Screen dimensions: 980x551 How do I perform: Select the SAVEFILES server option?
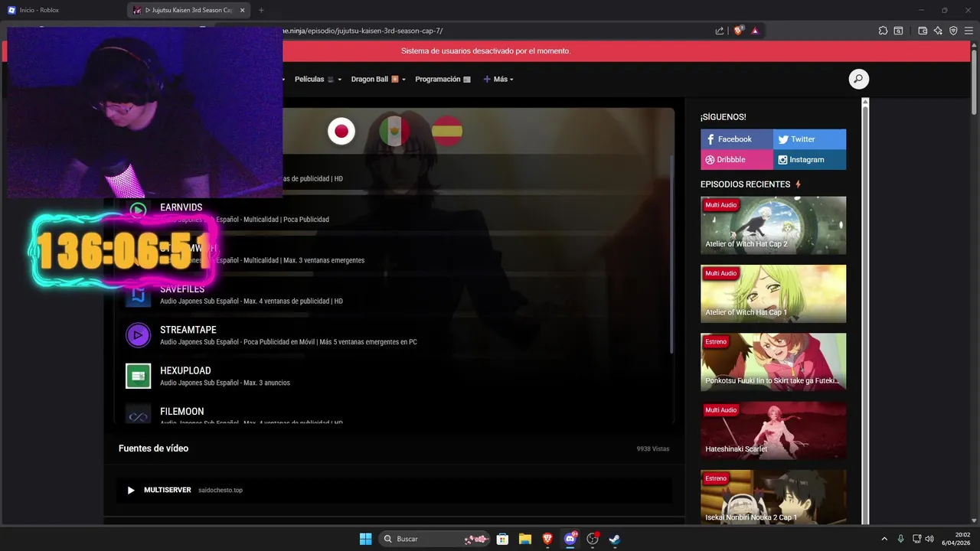tap(394, 295)
